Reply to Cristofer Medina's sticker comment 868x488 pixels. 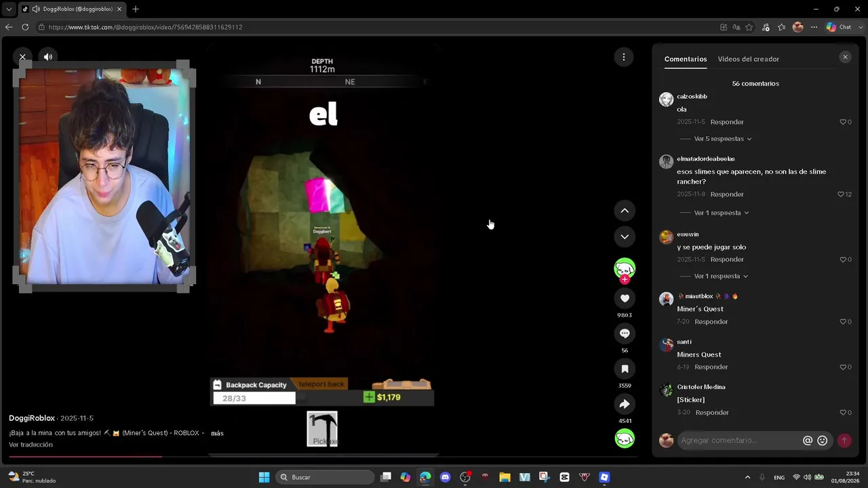pyautogui.click(x=712, y=413)
